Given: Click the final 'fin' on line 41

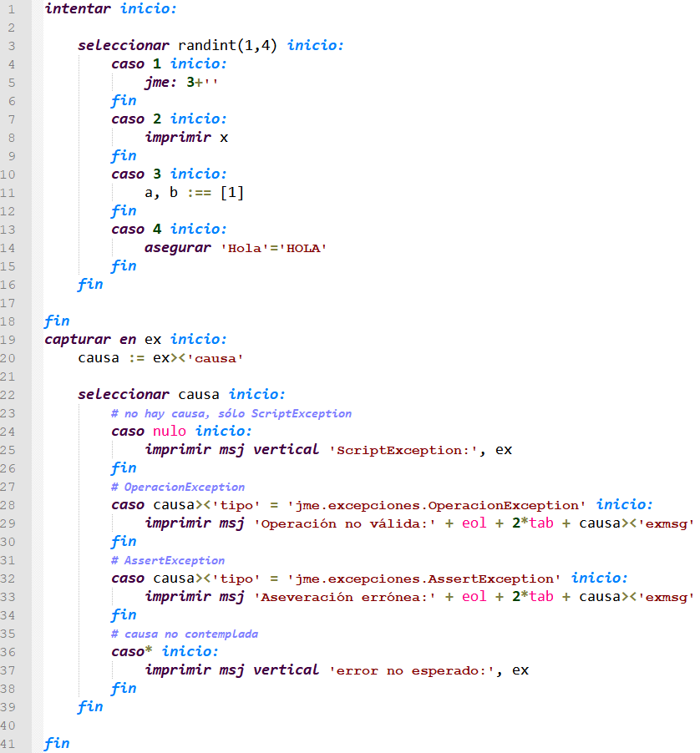Looking at the screenshot, I should (x=57, y=744).
